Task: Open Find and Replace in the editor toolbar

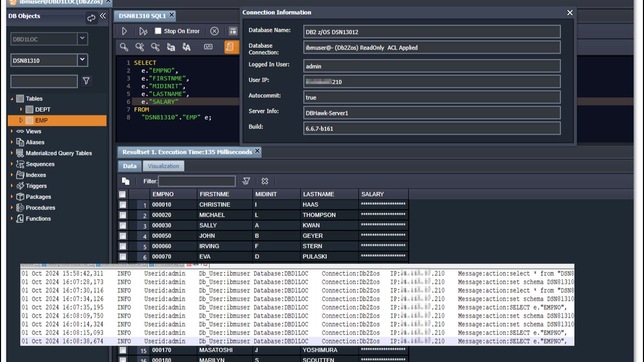Action: coord(139,47)
